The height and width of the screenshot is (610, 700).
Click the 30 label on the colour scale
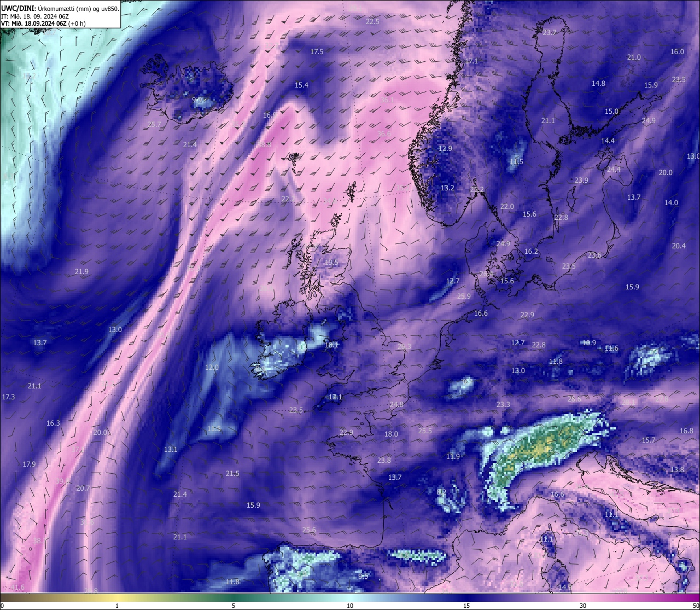pyautogui.click(x=583, y=606)
